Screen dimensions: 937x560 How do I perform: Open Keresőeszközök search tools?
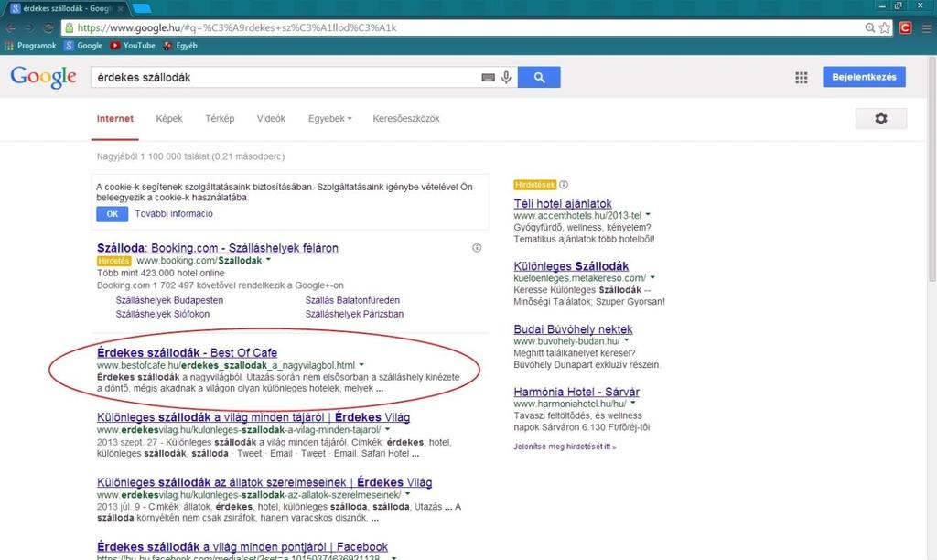click(x=406, y=118)
